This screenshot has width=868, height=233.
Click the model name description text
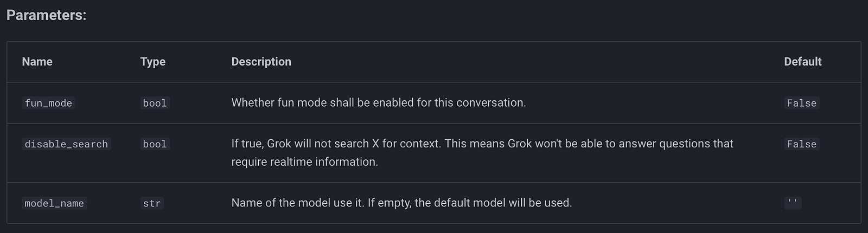401,203
